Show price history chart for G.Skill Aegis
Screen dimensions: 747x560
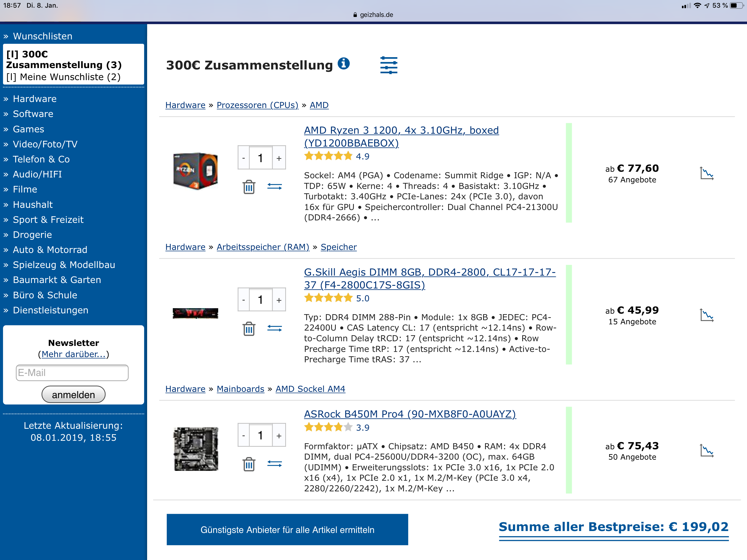(x=706, y=316)
